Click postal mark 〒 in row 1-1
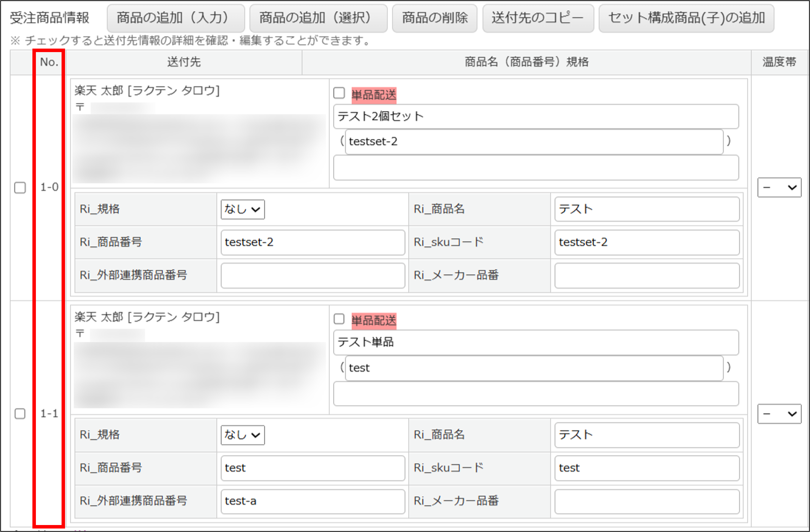Viewport: 810px width, 532px height. coord(80,333)
